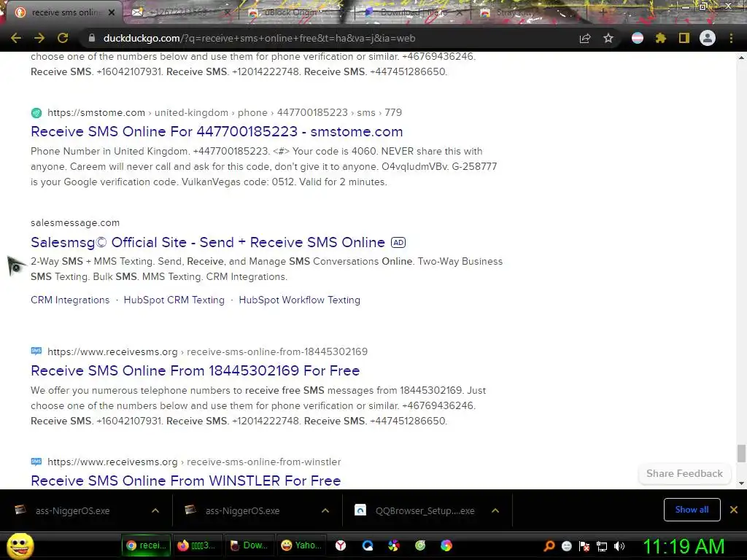The width and height of the screenshot is (747, 560).
Task: Open the Salesmsg Official Site ad link
Action: 208,242
